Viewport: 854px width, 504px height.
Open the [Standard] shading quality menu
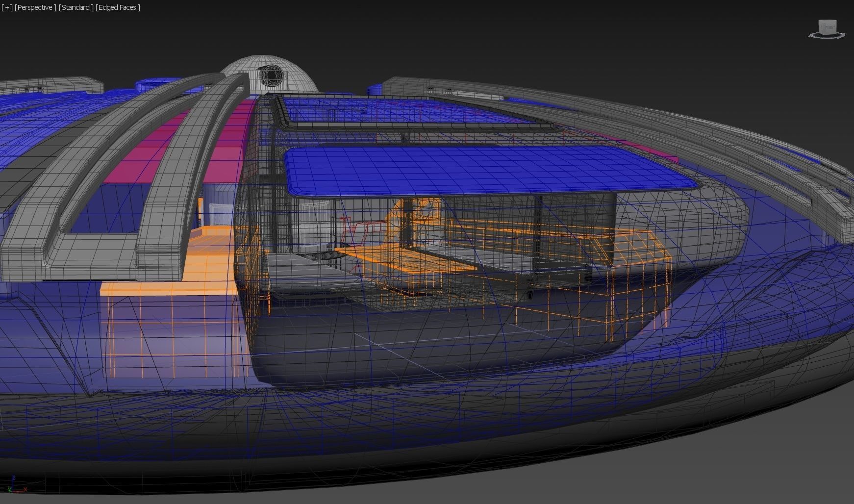coord(76,7)
